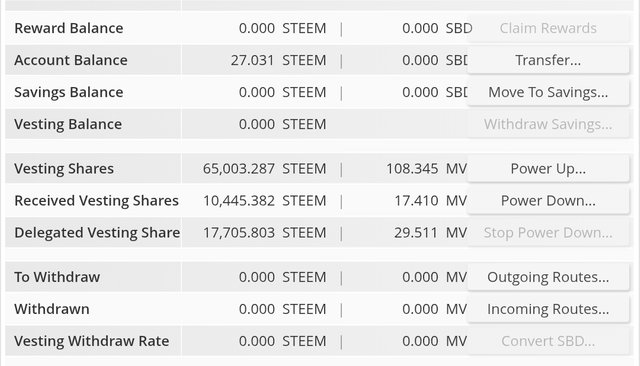This screenshot has height=366, width=640.
Task: Select the Delegated Vesting Share label
Action: [x=97, y=233]
